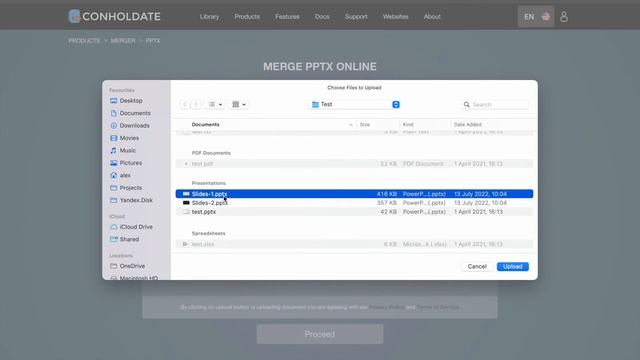Open the Docs menu
The width and height of the screenshot is (640, 360).
coord(322,17)
